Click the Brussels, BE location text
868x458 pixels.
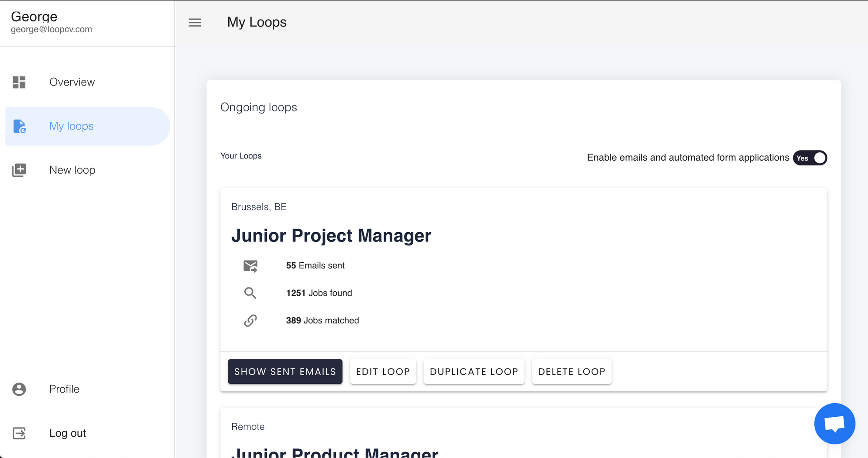point(259,207)
